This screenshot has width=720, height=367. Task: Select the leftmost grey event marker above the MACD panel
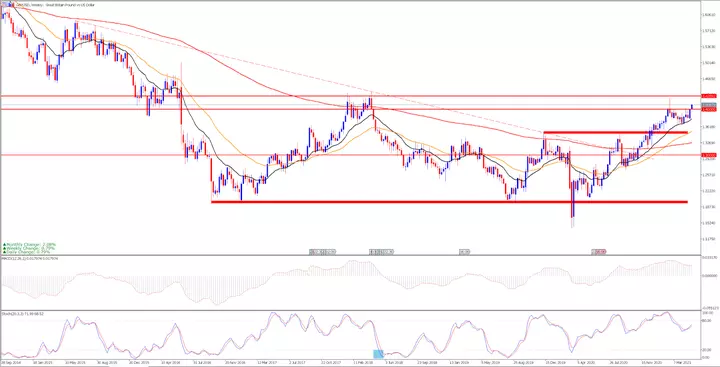point(322,252)
